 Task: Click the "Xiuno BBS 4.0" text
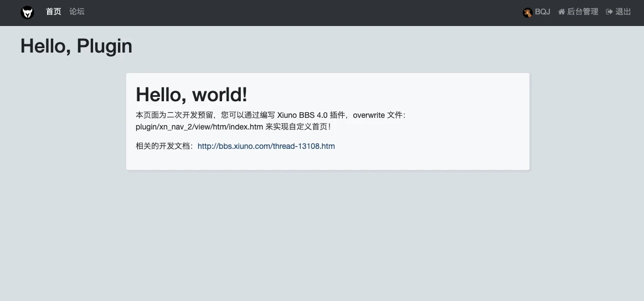coord(302,115)
